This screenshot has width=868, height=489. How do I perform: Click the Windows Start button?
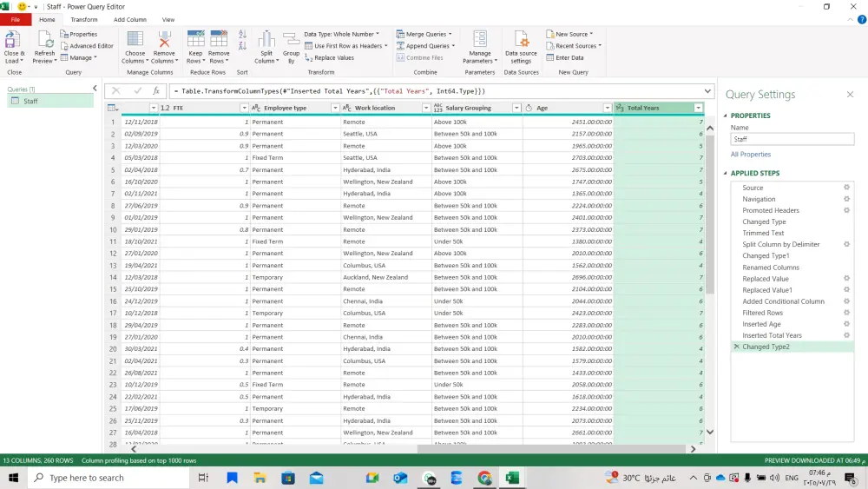[13, 478]
